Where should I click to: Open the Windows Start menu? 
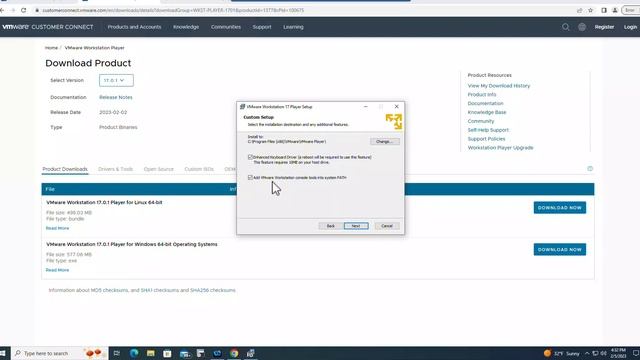coord(3,353)
